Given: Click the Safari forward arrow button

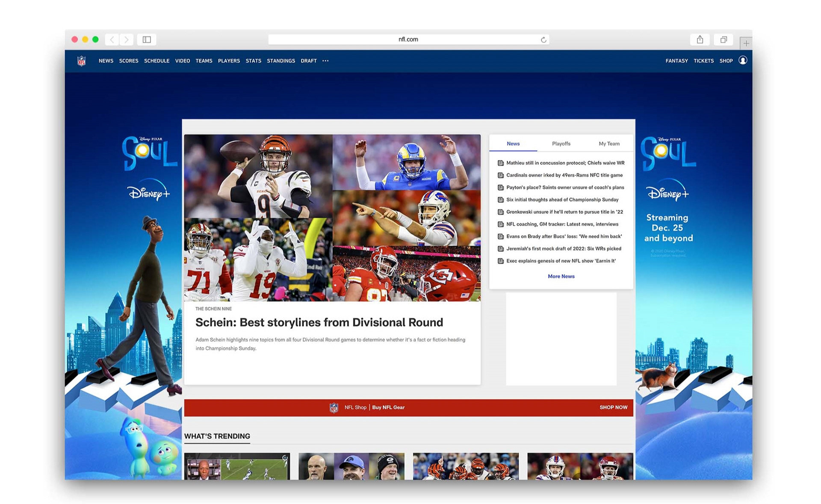Looking at the screenshot, I should tap(127, 39).
